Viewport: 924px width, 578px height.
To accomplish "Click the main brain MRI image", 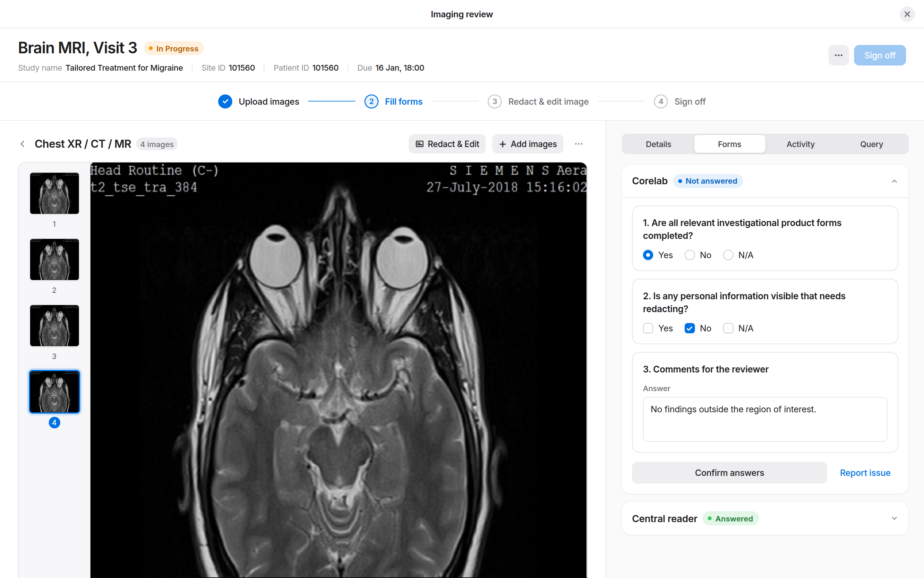I will click(338, 370).
